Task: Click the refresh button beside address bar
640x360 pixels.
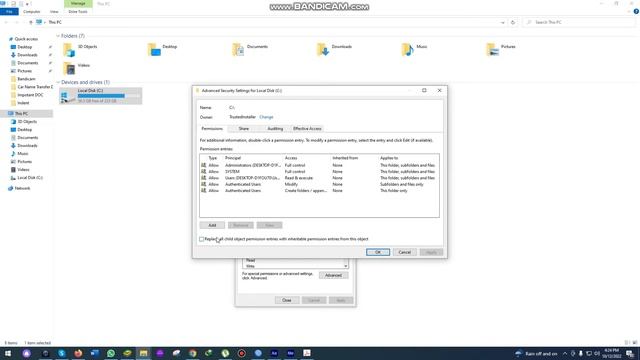Action: click(x=513, y=22)
